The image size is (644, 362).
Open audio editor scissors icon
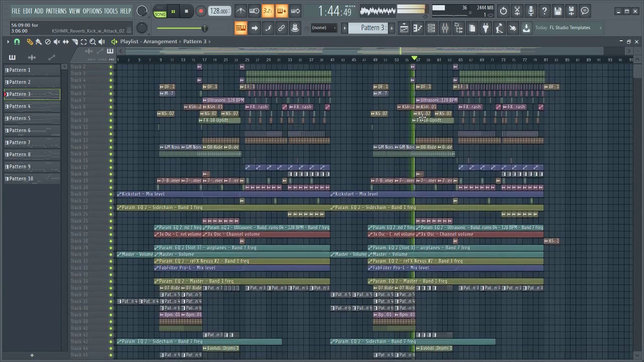coord(517,11)
